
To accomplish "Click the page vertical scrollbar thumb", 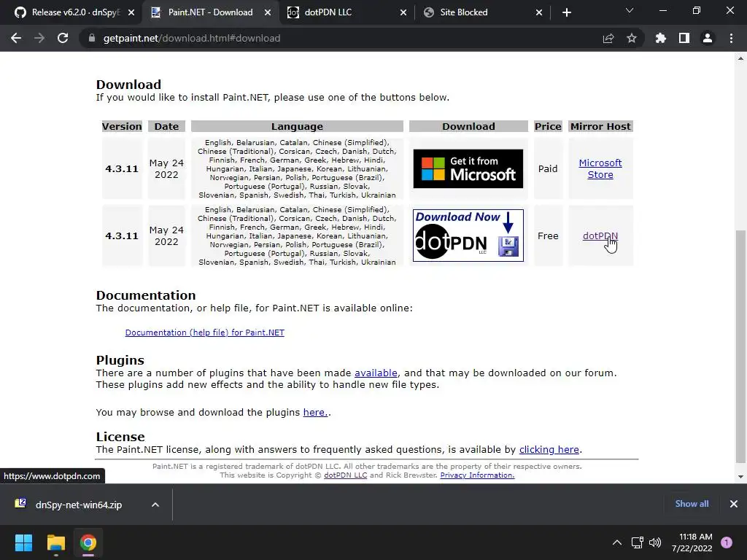I will (x=740, y=346).
